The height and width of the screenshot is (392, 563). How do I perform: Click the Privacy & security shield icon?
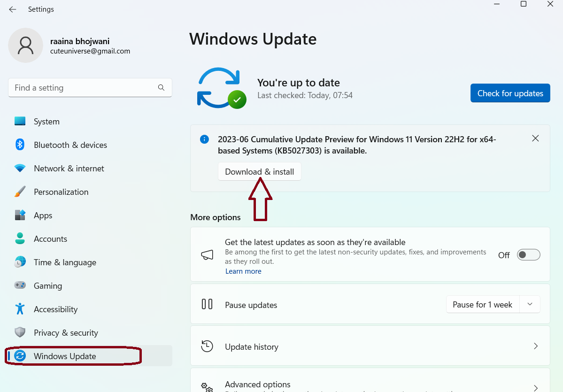(20, 332)
